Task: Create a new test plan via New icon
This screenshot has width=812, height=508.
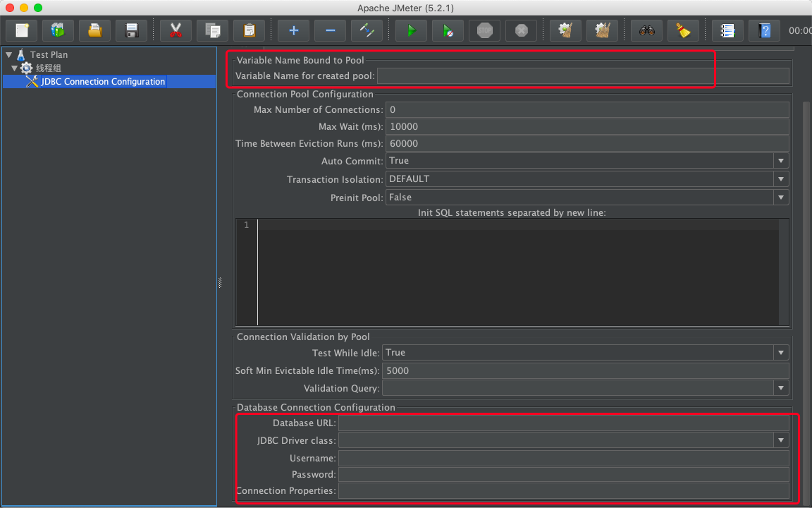Action: point(22,30)
